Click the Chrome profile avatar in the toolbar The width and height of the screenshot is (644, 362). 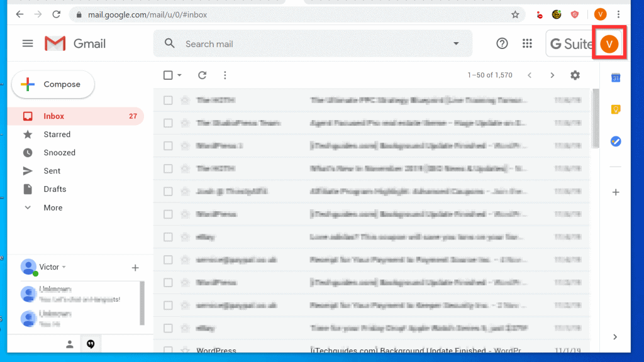600,14
